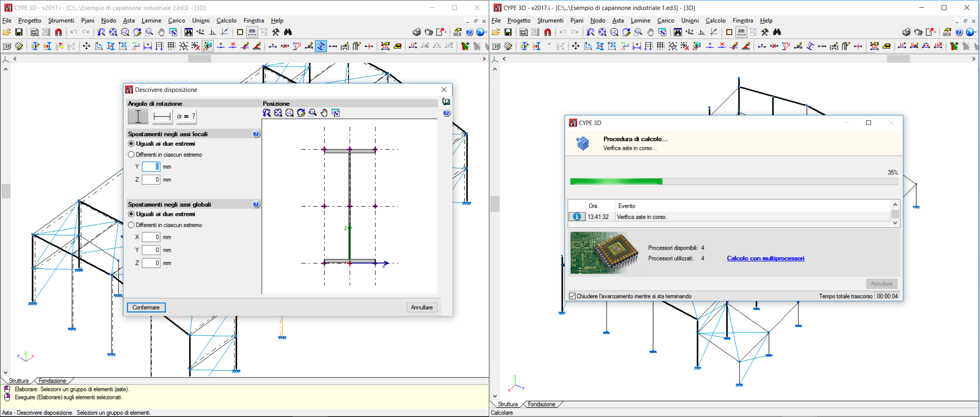Select local 'Differenti in ciascun estremo' radio

[x=131, y=155]
